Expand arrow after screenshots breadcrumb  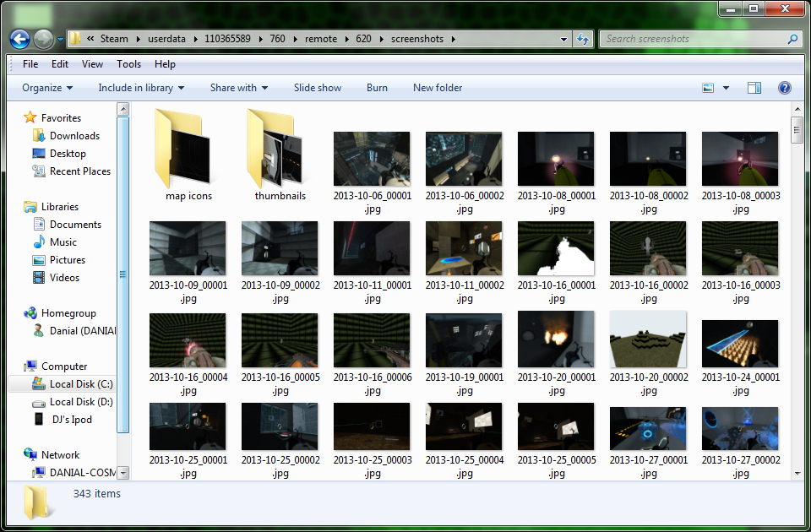pyautogui.click(x=454, y=39)
